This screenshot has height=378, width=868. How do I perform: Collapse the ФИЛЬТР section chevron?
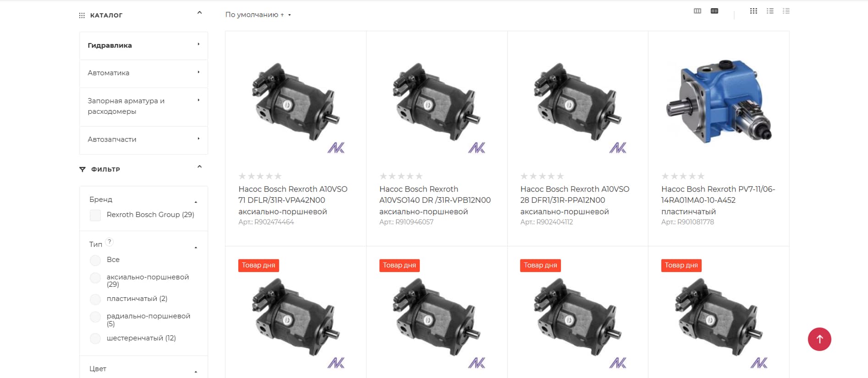[199, 167]
